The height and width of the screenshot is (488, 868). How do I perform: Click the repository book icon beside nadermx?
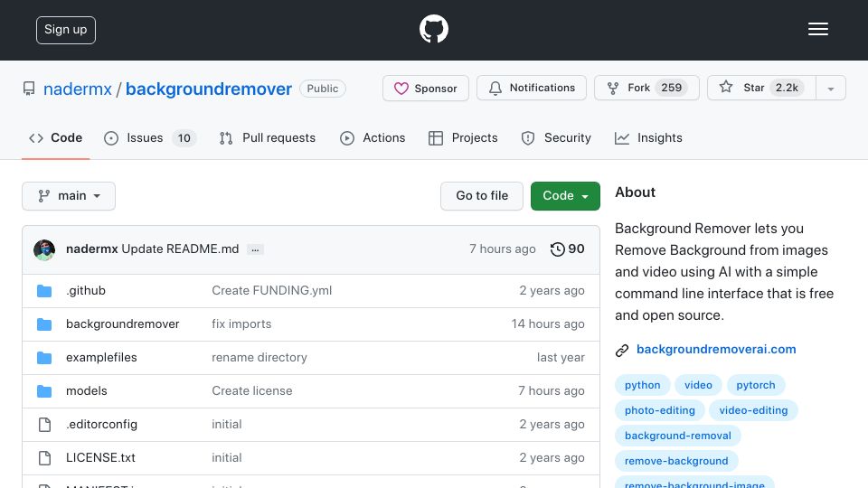point(29,89)
